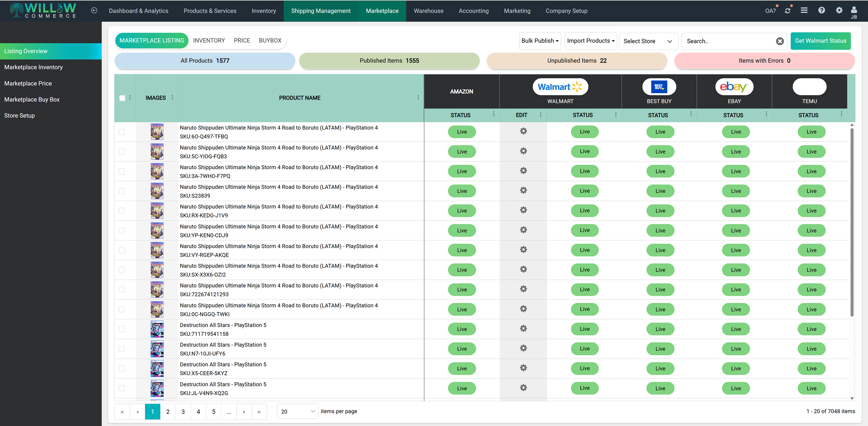
Task: Clear search with the X icon
Action: click(x=780, y=41)
